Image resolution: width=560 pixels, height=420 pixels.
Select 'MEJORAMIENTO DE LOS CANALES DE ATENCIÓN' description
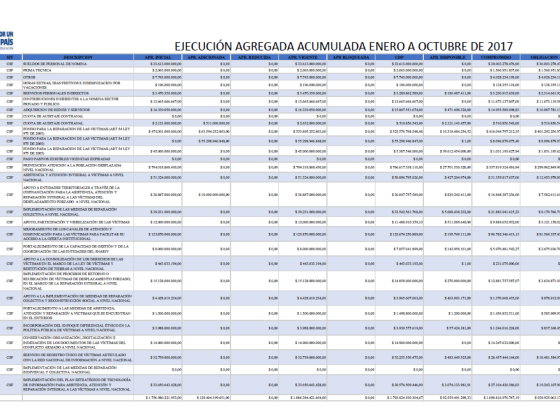point(78,234)
